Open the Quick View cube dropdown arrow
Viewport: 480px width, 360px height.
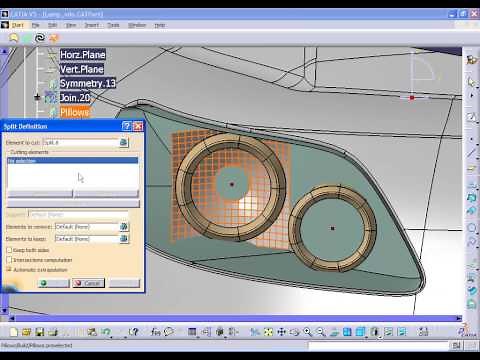pos(366,337)
